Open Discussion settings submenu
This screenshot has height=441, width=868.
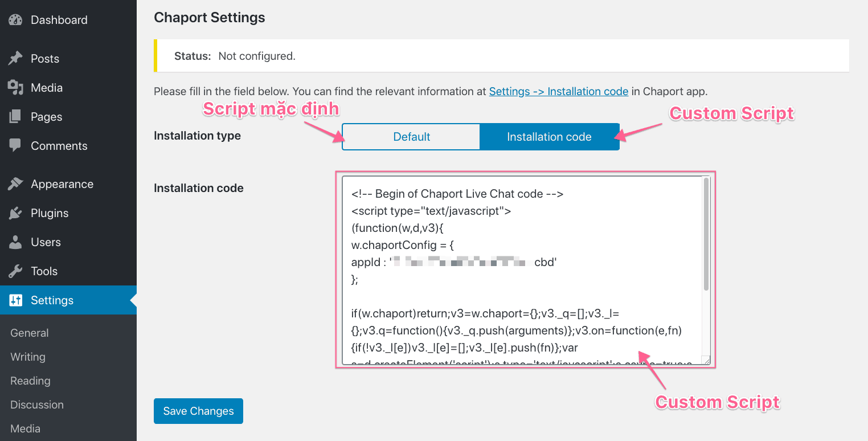tap(37, 405)
